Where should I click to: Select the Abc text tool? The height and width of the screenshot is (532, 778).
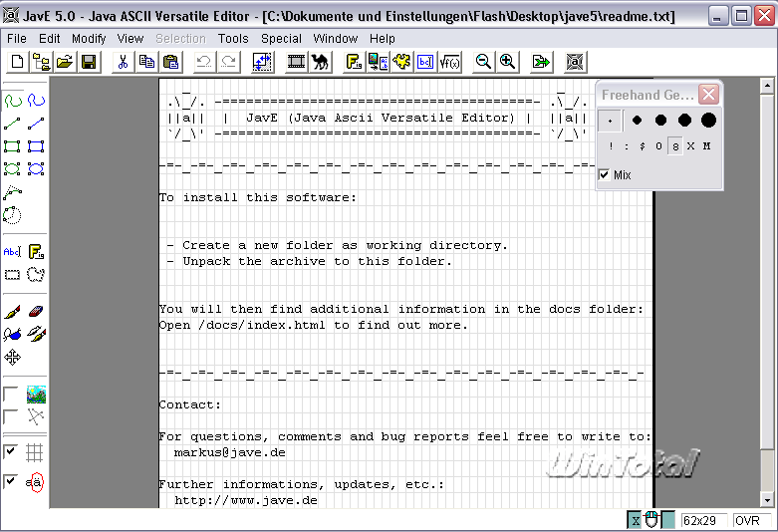point(13,252)
